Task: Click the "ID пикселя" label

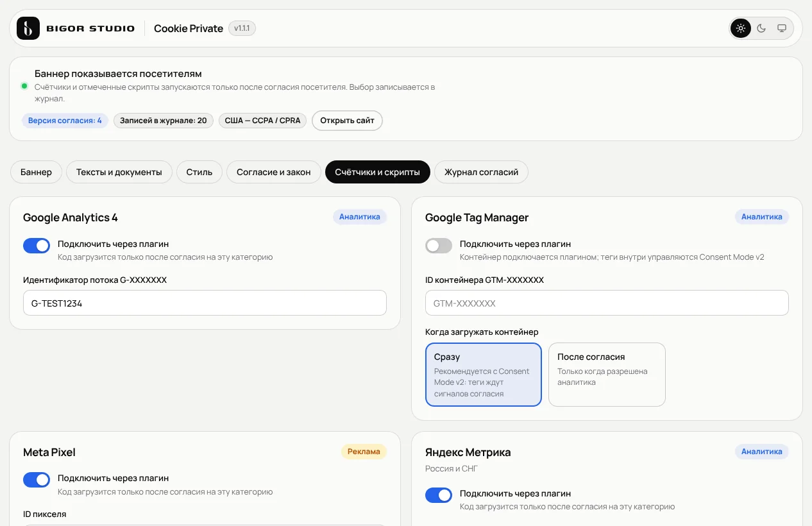Action: point(45,514)
